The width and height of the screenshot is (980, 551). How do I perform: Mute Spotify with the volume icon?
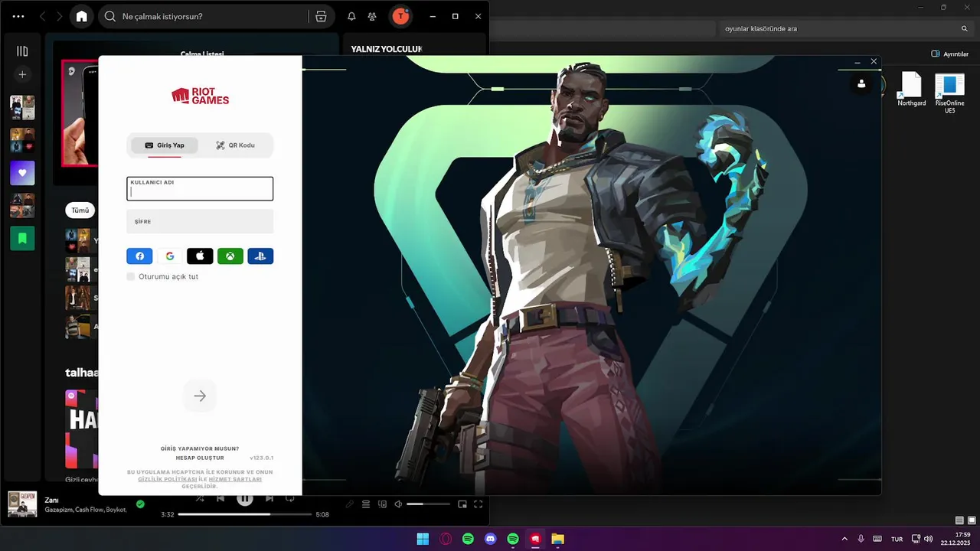click(398, 504)
